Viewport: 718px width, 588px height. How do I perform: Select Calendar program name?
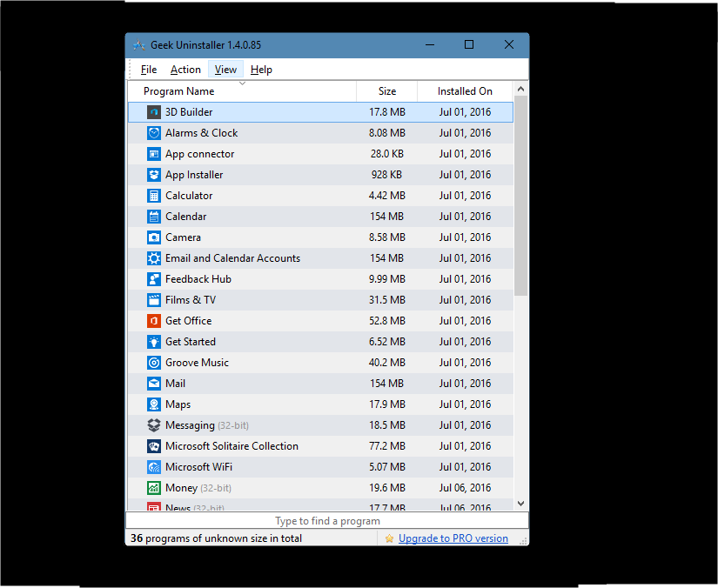click(186, 217)
